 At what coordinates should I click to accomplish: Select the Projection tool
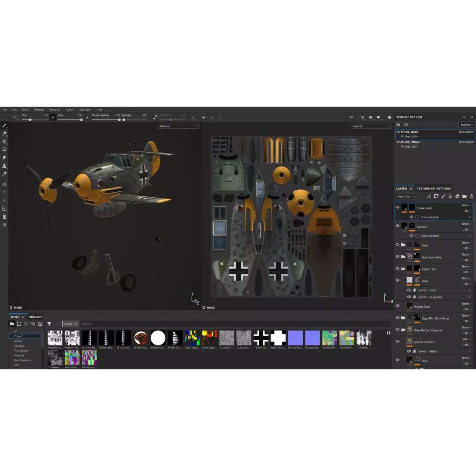pyautogui.click(x=4, y=141)
